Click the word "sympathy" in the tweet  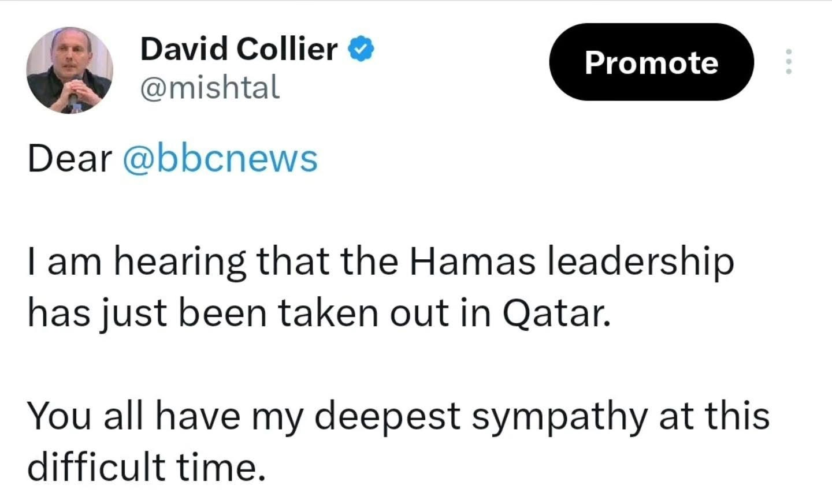point(559,417)
